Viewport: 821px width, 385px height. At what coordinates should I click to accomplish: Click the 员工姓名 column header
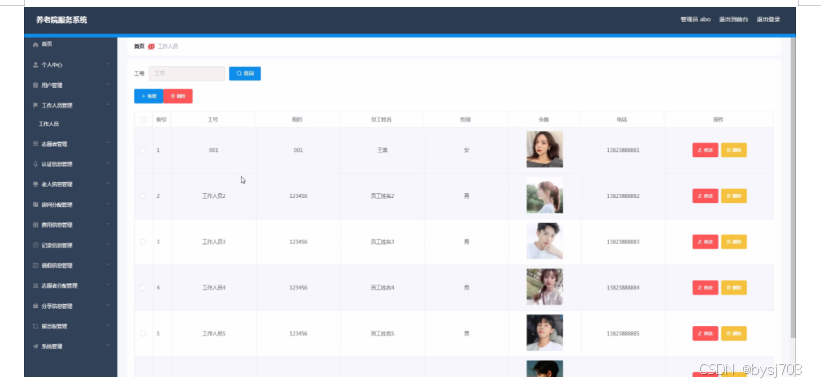pos(381,119)
